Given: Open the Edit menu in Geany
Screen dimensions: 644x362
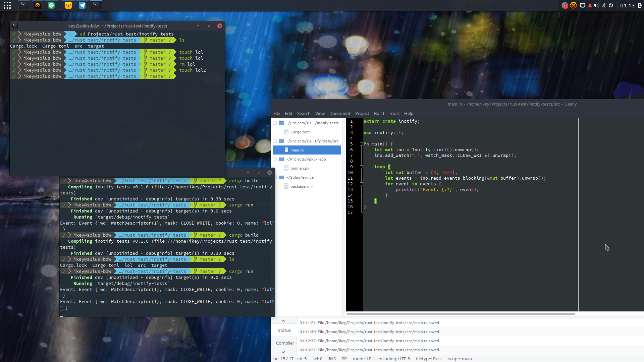Looking at the screenshot, I should click(x=288, y=113).
